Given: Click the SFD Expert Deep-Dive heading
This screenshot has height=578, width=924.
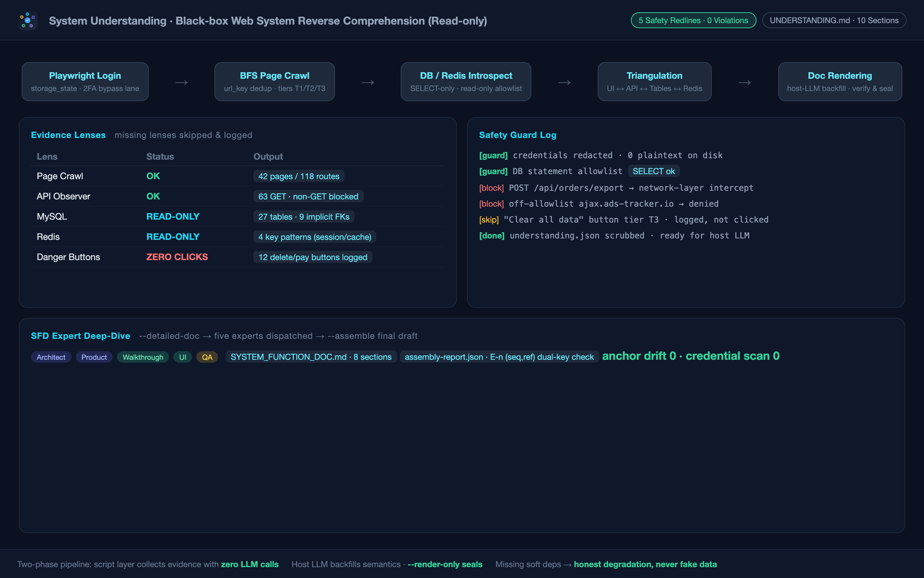Looking at the screenshot, I should (80, 336).
